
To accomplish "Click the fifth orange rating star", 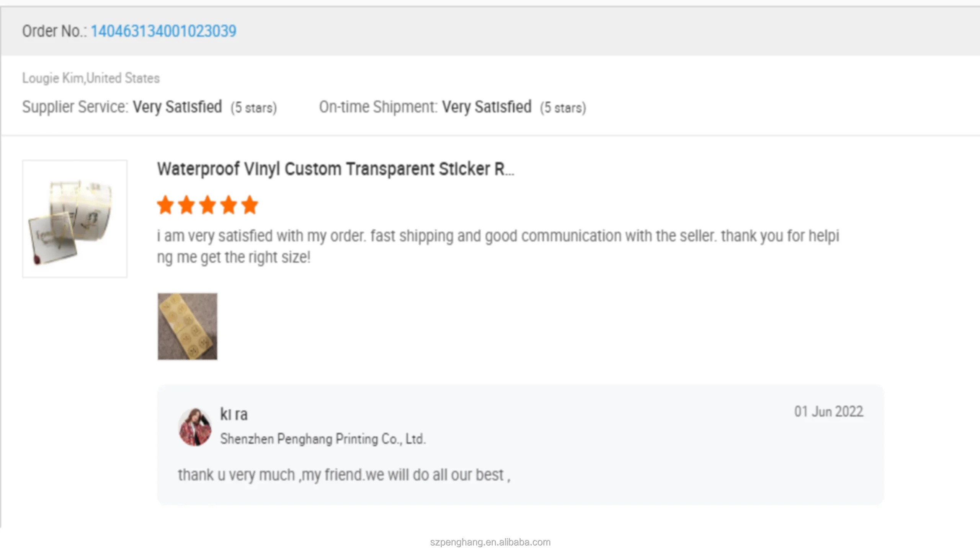I will [250, 205].
